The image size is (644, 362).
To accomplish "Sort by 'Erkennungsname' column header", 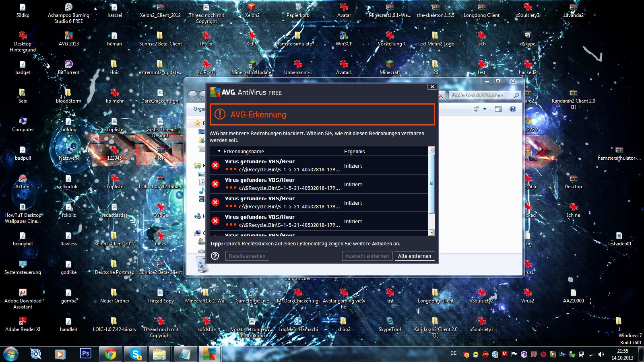I will pos(244,152).
